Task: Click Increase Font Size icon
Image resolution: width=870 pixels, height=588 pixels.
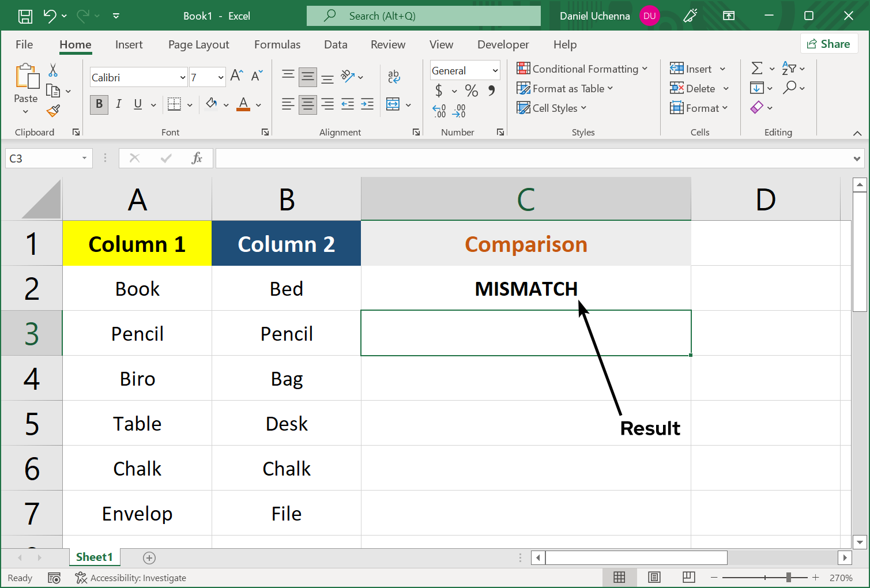Action: point(236,76)
